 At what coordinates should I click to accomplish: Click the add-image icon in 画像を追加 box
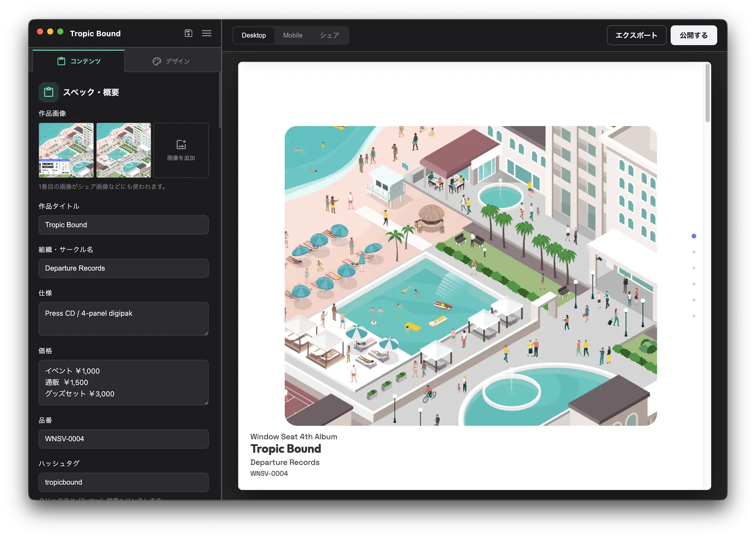click(181, 145)
